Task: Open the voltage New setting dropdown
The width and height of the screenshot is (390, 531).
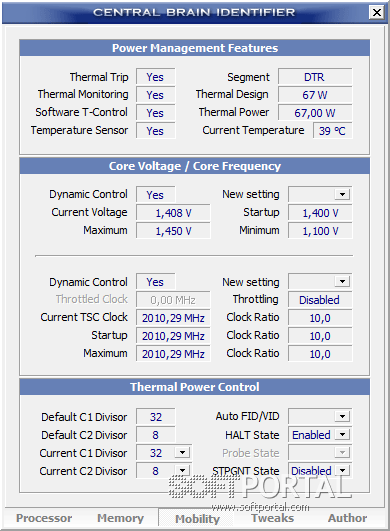Action: (x=342, y=194)
